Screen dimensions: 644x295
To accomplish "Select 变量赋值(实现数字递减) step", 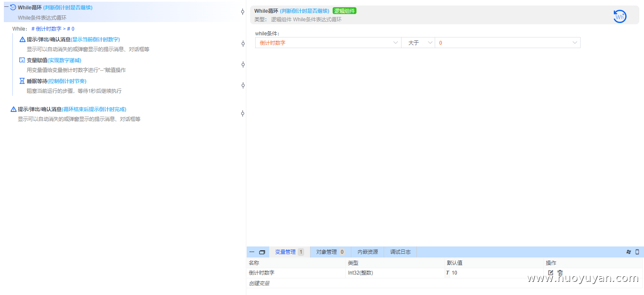I will (54, 60).
